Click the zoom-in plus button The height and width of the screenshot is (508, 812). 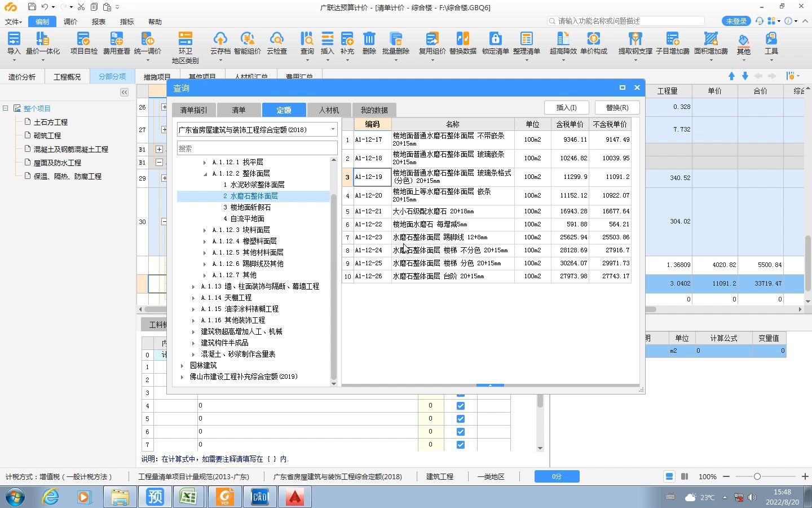pos(805,476)
